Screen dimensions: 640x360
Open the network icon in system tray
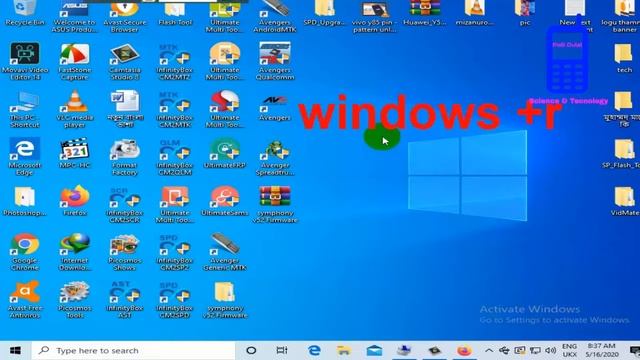click(535, 350)
